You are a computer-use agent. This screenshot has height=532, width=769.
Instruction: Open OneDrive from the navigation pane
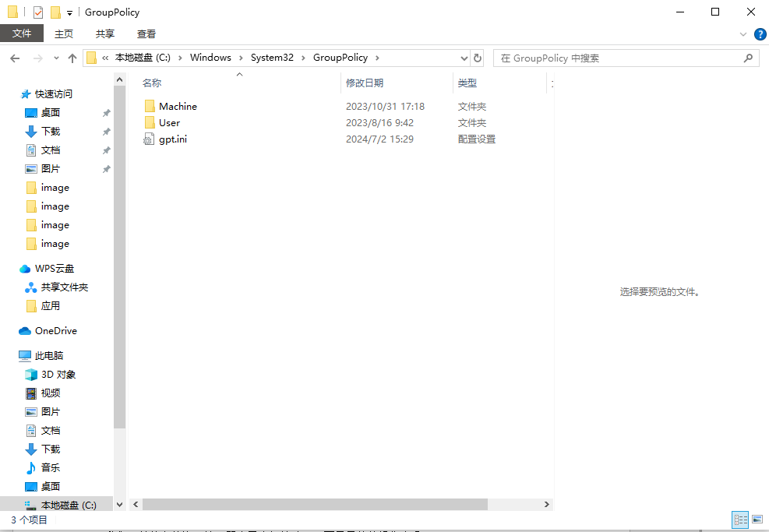(56, 330)
